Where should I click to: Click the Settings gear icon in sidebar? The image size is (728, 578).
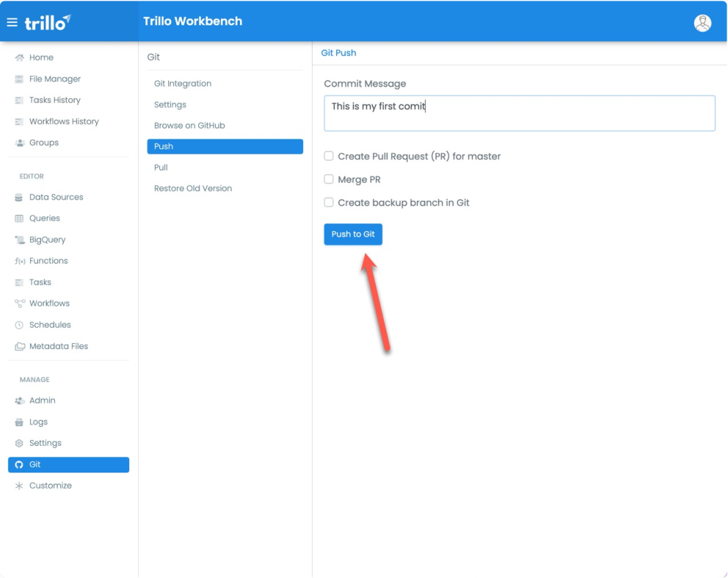point(19,444)
